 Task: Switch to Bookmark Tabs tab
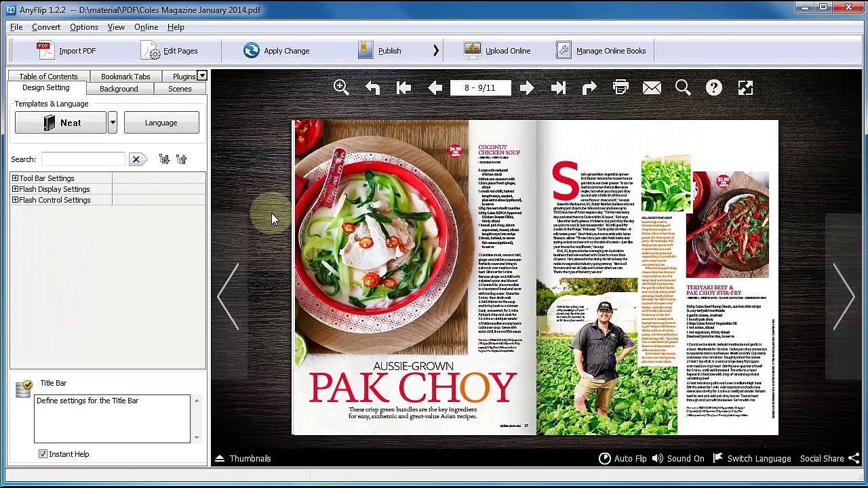tap(125, 77)
